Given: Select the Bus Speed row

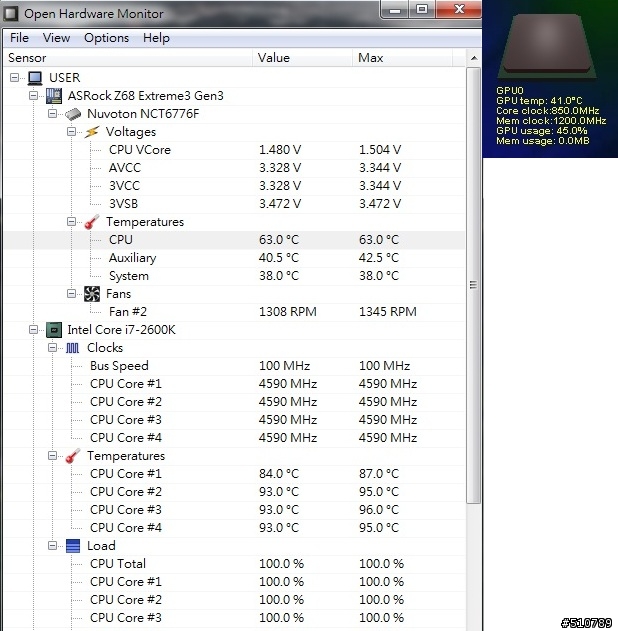Looking at the screenshot, I should (x=235, y=366).
